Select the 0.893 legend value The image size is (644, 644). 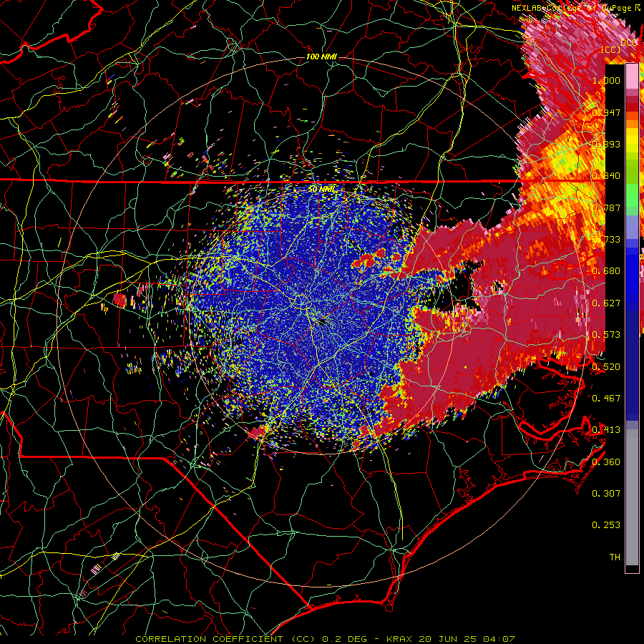pyautogui.click(x=606, y=144)
